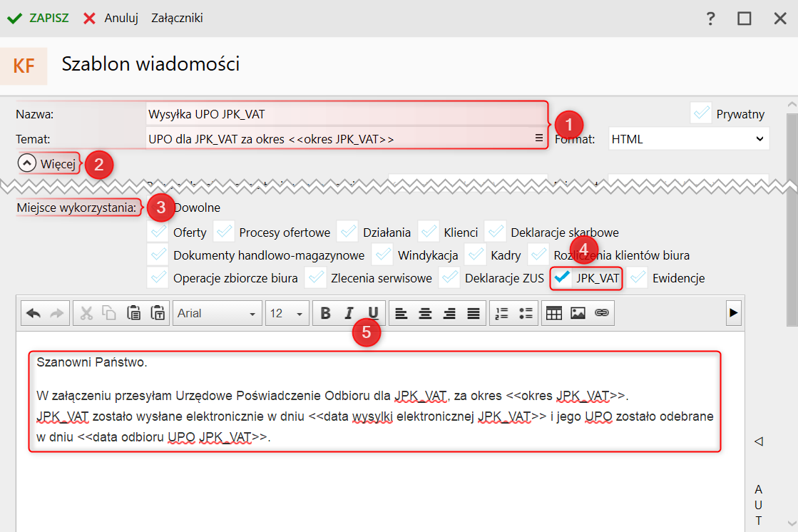This screenshot has height=532, width=798.
Task: Toggle the Kadry checkbox
Action: 476,255
